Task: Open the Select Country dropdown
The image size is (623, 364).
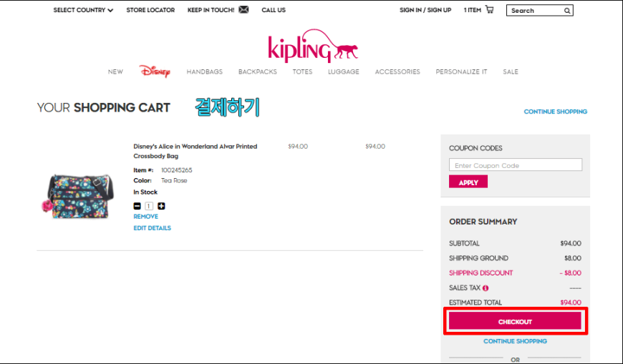Action: coord(83,10)
